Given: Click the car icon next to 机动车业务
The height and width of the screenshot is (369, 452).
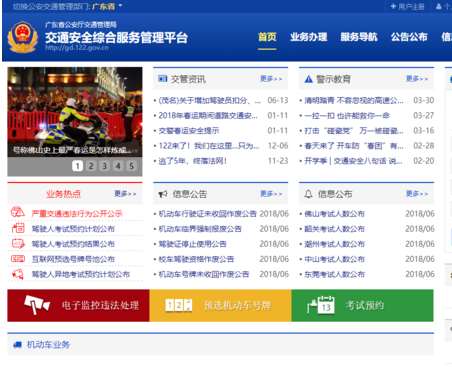Looking at the screenshot, I should click(x=17, y=345).
